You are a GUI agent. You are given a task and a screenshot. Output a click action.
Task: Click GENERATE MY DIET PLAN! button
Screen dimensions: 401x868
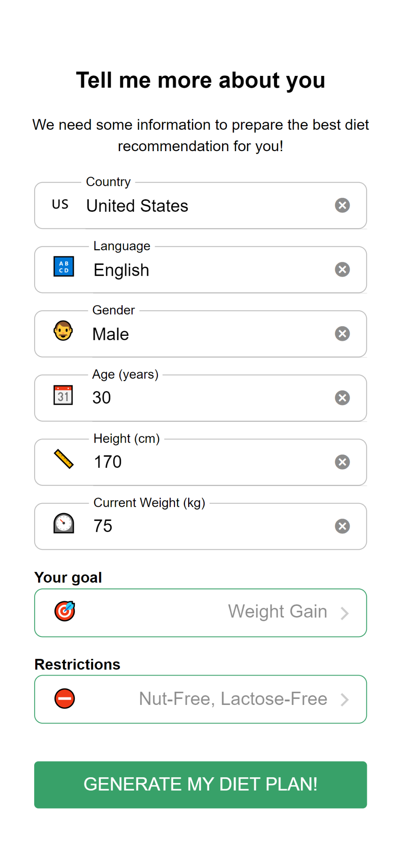pos(200,785)
